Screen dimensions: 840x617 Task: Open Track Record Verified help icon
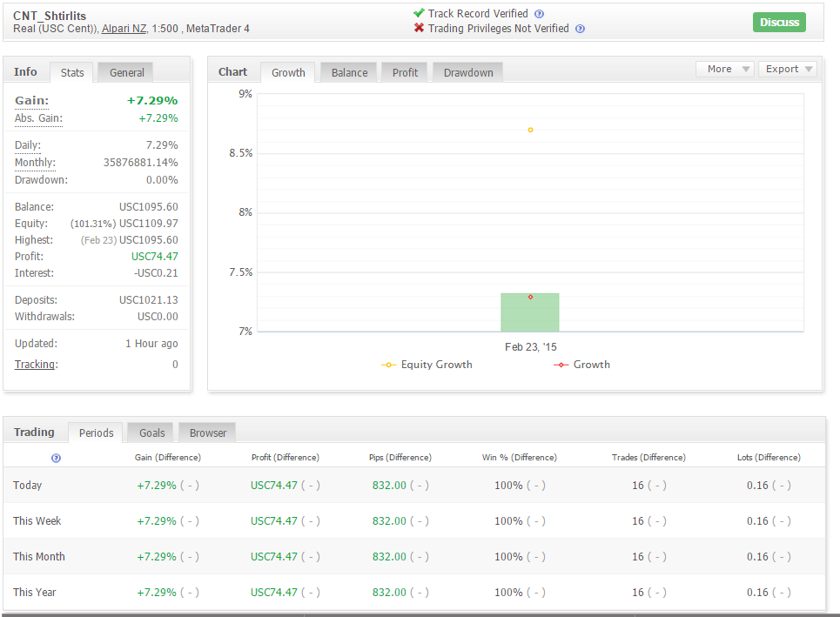540,14
